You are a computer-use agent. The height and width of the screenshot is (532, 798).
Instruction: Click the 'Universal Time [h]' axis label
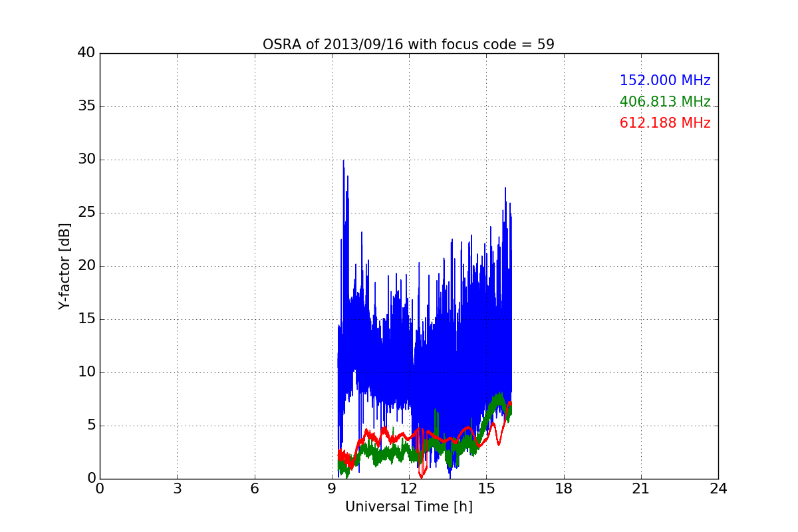pos(408,507)
